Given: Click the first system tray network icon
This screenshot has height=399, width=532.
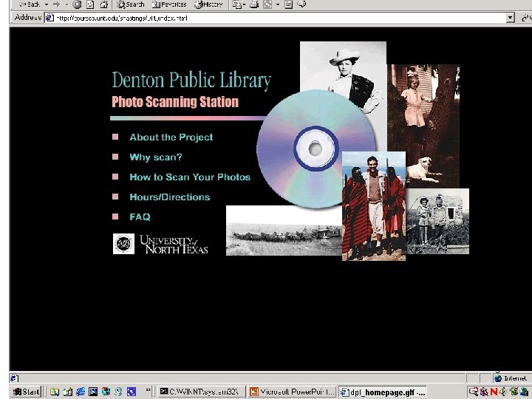Looking at the screenshot, I should (474, 392).
